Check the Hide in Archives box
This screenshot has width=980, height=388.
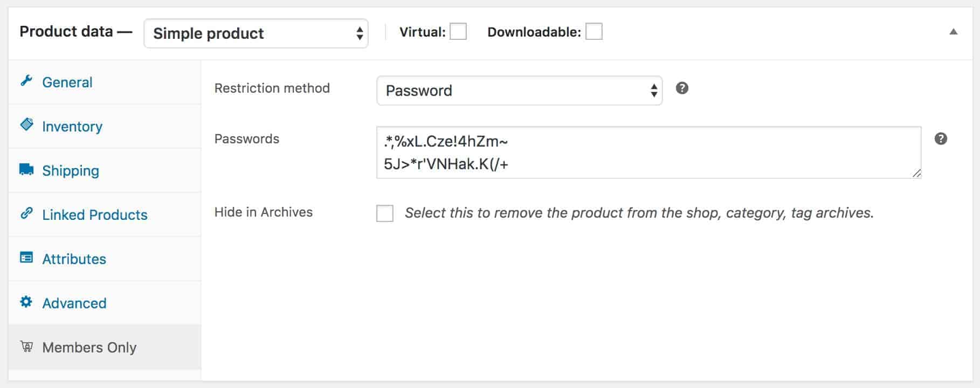[385, 213]
